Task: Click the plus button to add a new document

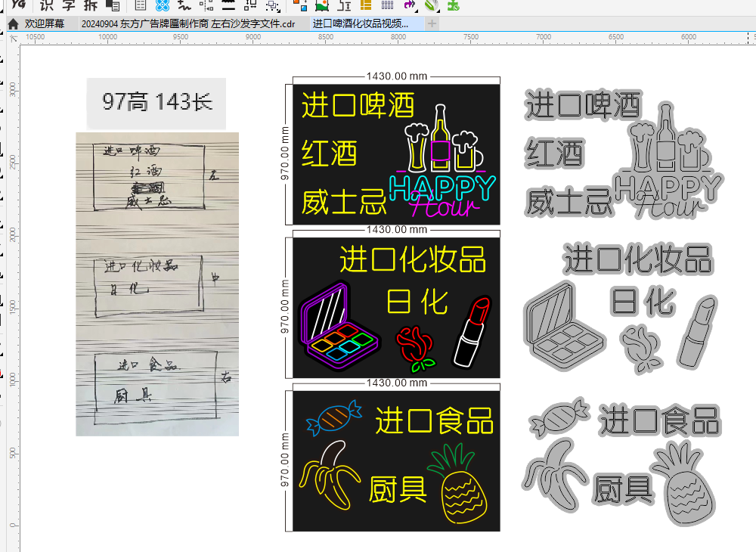Action: click(432, 23)
